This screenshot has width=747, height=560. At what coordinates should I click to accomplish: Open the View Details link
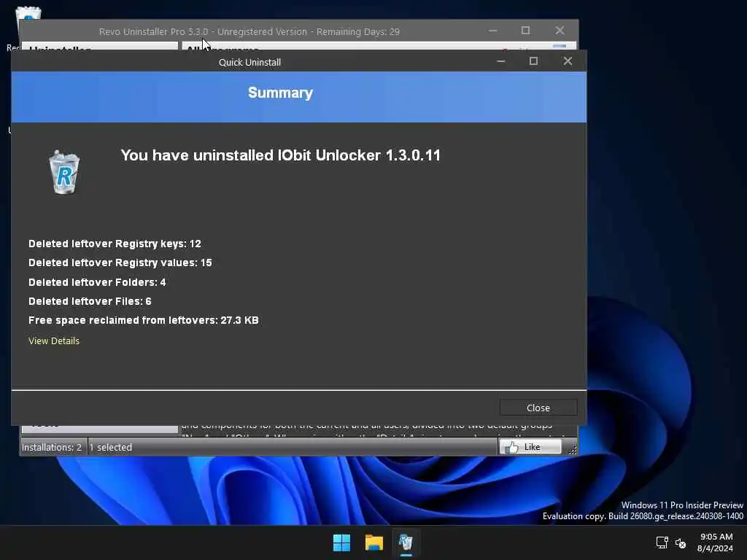coord(54,341)
